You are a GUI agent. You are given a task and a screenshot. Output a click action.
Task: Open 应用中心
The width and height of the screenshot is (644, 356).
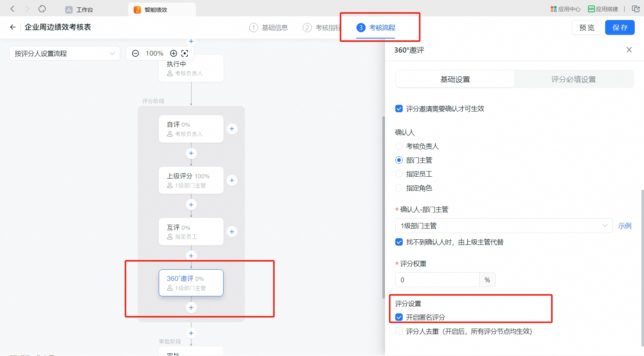(566, 9)
